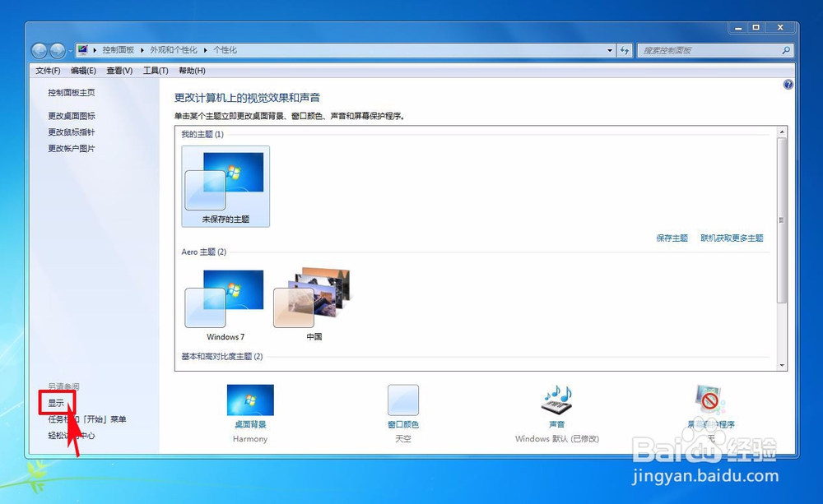Click the small application icon left of 文件 menu
Screen dimensions: 823x504
83,49
